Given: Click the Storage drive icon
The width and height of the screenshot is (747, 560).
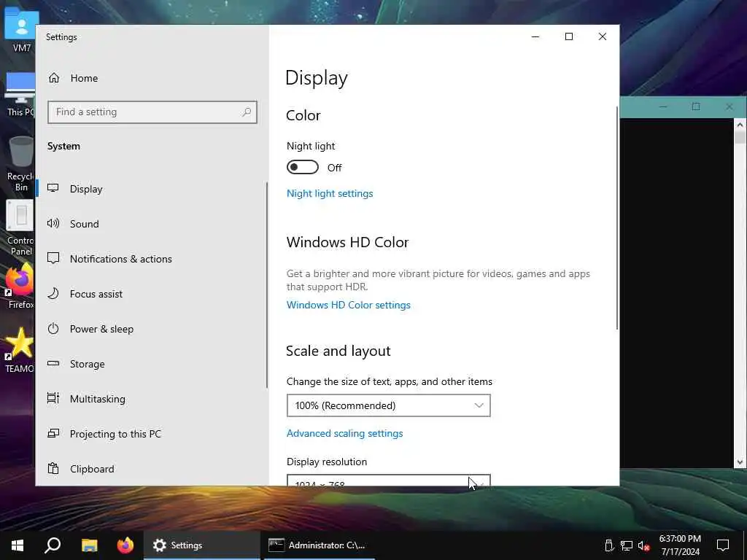Looking at the screenshot, I should tap(53, 363).
